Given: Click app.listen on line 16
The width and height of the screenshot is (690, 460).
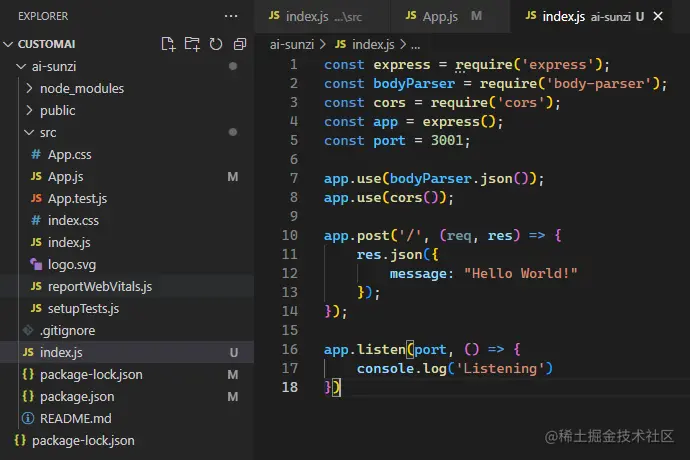Looking at the screenshot, I should coord(364,350).
